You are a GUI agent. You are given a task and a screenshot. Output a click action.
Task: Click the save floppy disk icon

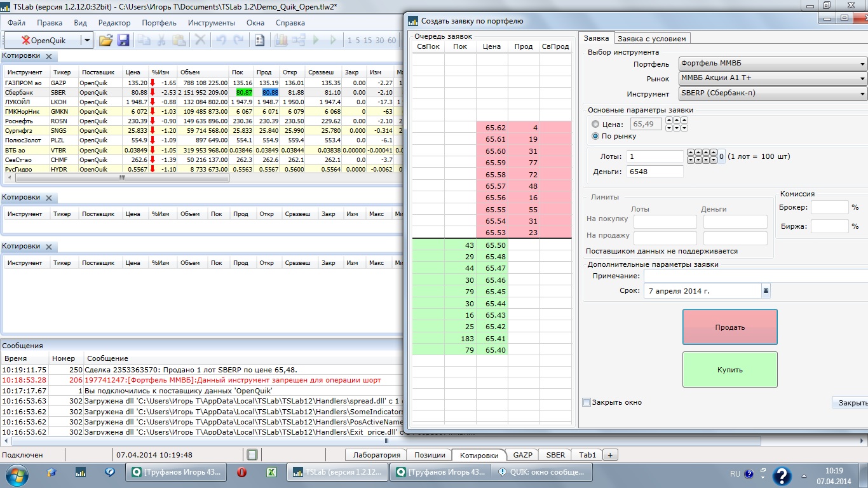coord(123,40)
